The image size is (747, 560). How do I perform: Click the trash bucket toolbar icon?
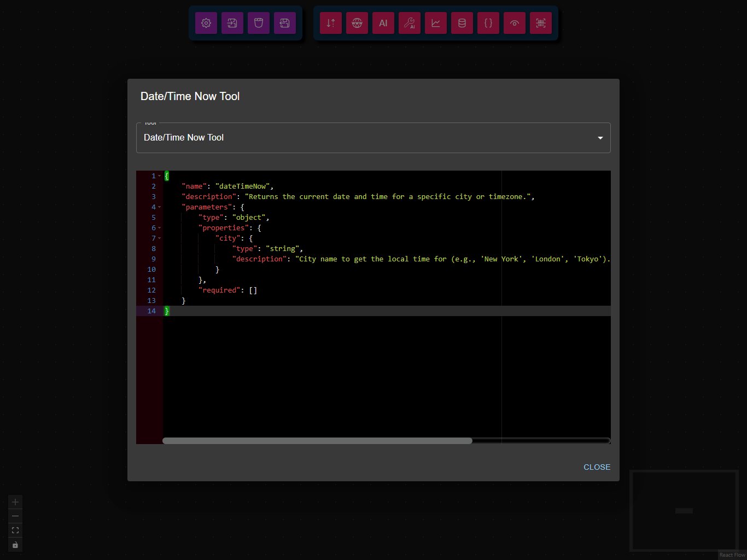point(259,23)
